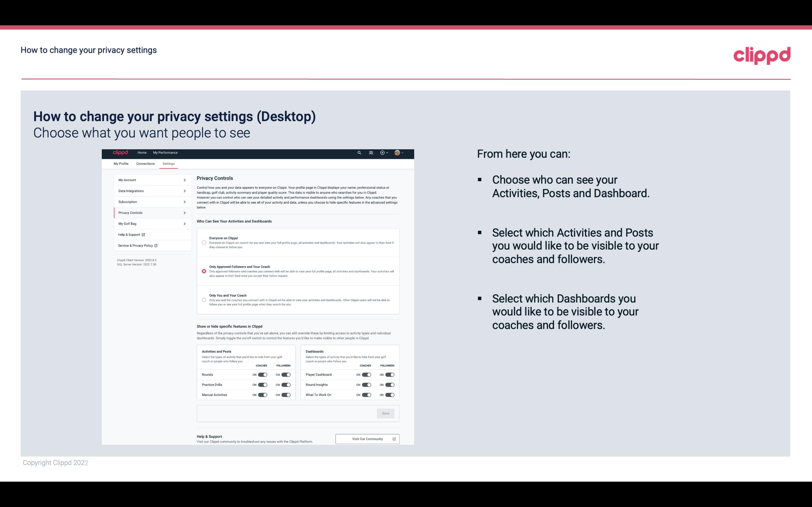Click Visit Our Community button
Image resolution: width=812 pixels, height=507 pixels.
click(367, 439)
